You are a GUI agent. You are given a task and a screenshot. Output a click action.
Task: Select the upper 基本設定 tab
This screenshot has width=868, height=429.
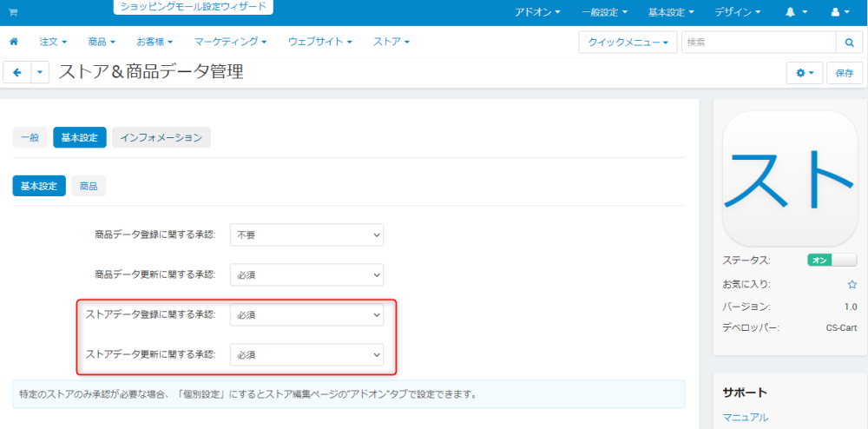pyautogui.click(x=80, y=138)
